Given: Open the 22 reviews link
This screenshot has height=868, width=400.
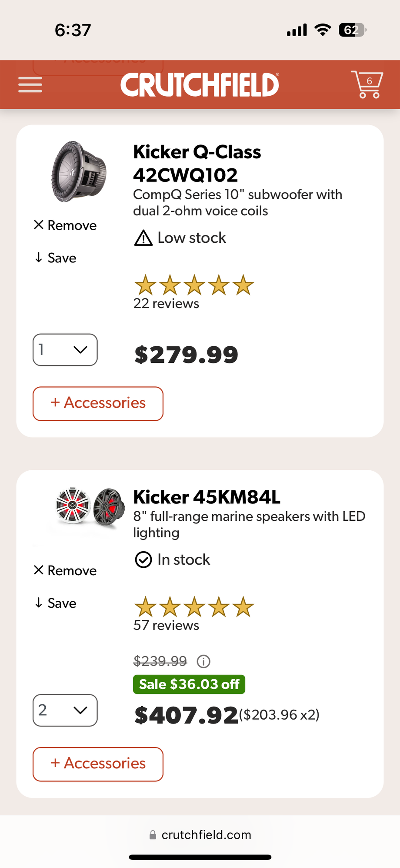Looking at the screenshot, I should pos(166,304).
